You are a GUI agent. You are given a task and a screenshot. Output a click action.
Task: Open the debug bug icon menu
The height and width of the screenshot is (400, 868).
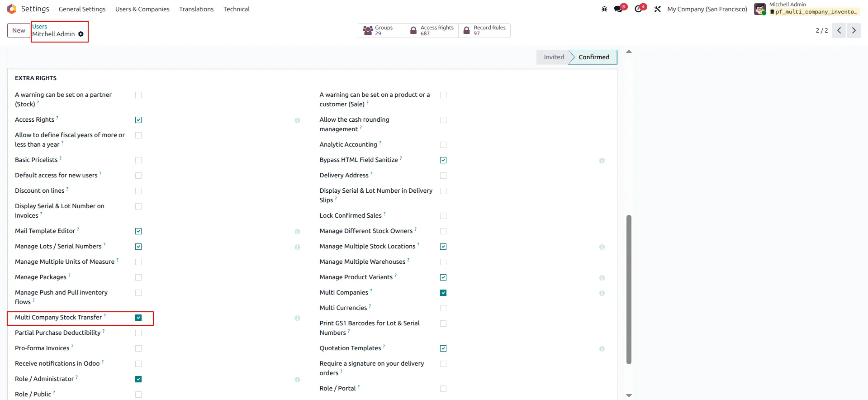[604, 9]
